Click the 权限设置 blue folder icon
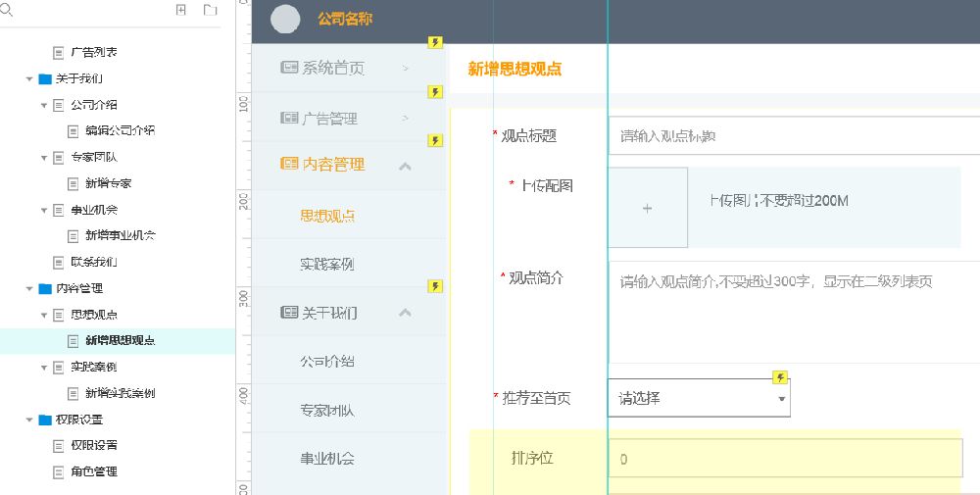The image size is (980, 495). (45, 420)
